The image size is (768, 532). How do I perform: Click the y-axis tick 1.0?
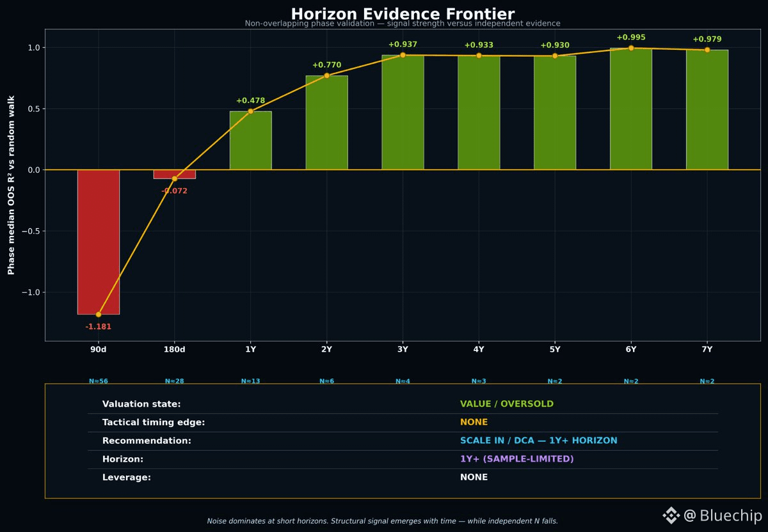pyautogui.click(x=34, y=48)
